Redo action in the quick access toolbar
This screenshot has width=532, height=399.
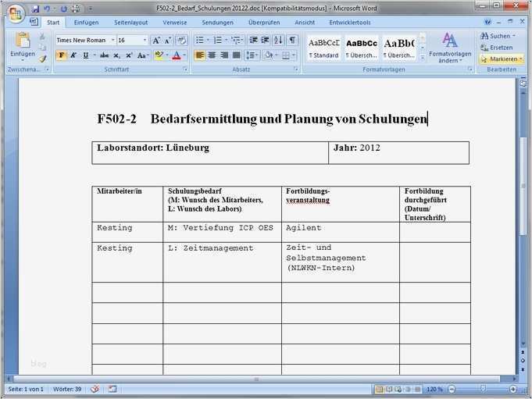point(63,9)
